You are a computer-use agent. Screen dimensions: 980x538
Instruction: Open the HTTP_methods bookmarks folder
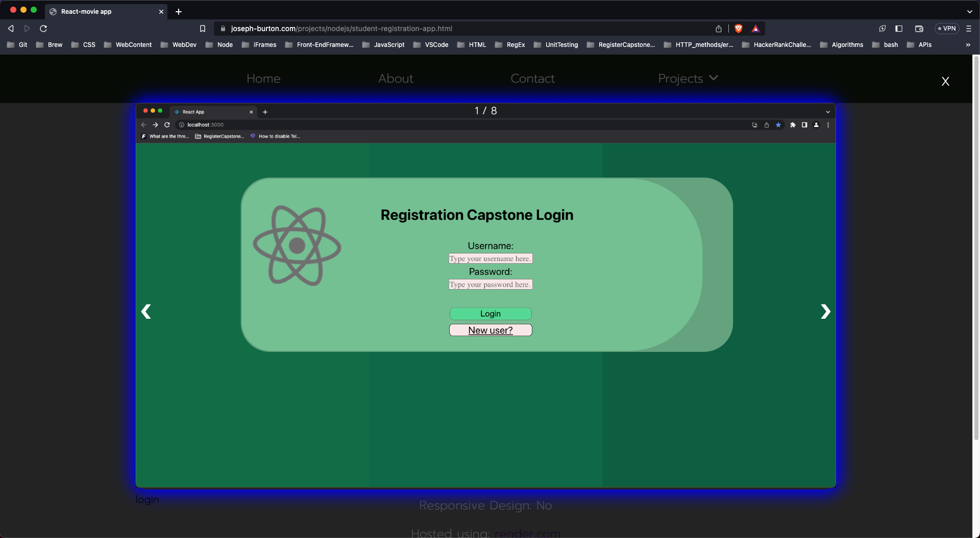pyautogui.click(x=699, y=45)
